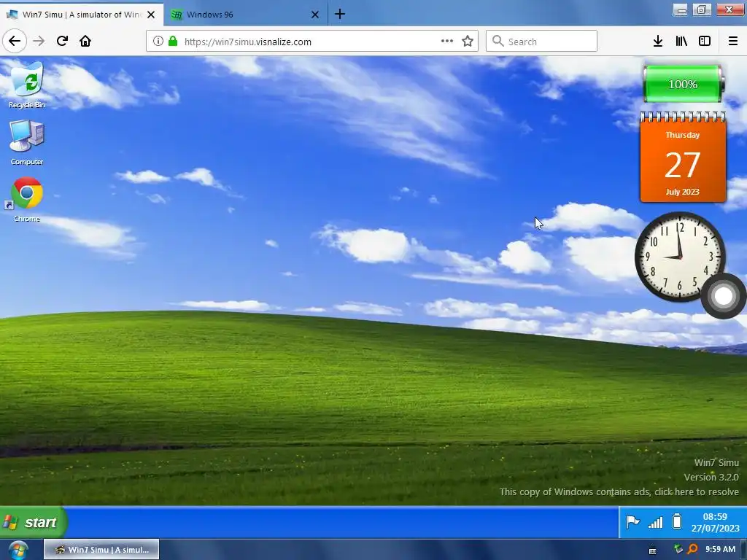Select Win7 Simu taskbar window button
This screenshot has height=560, width=747.
point(101,550)
